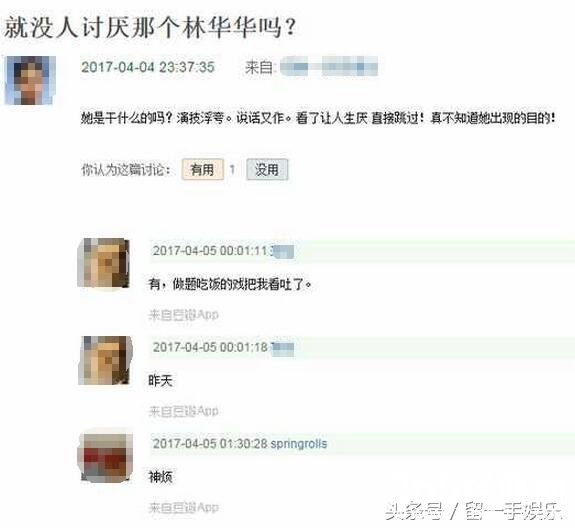Mark the discussion as 有用
Screen dimensions: 575x528
(202, 169)
